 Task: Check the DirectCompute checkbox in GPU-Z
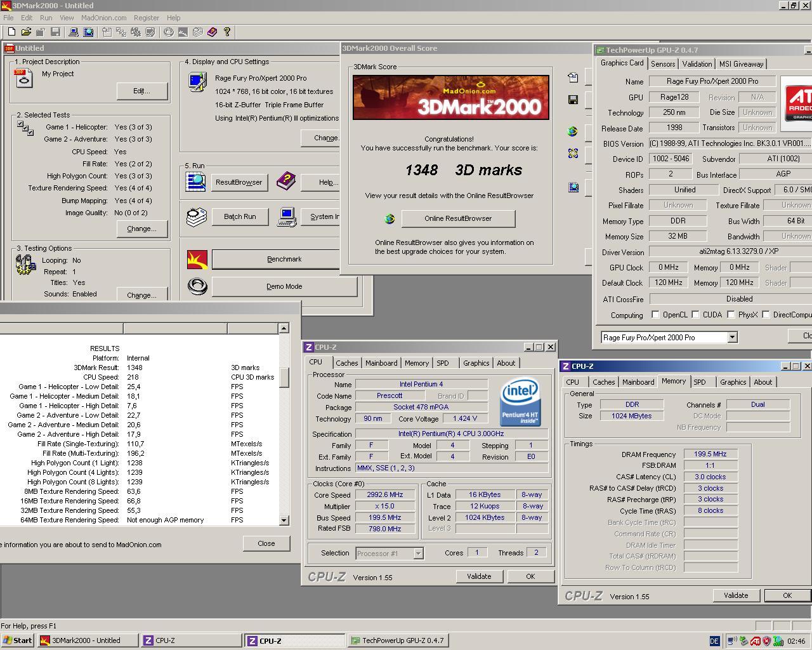[x=766, y=315]
